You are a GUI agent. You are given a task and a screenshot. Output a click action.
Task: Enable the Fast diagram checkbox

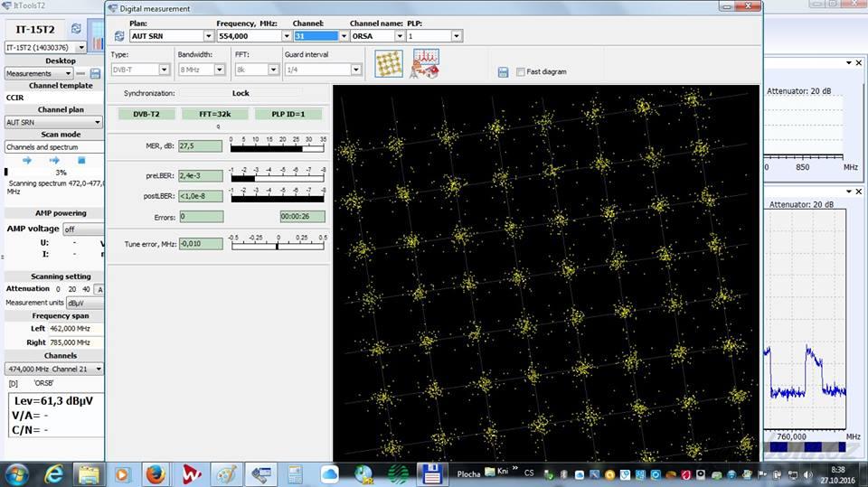[x=521, y=72]
